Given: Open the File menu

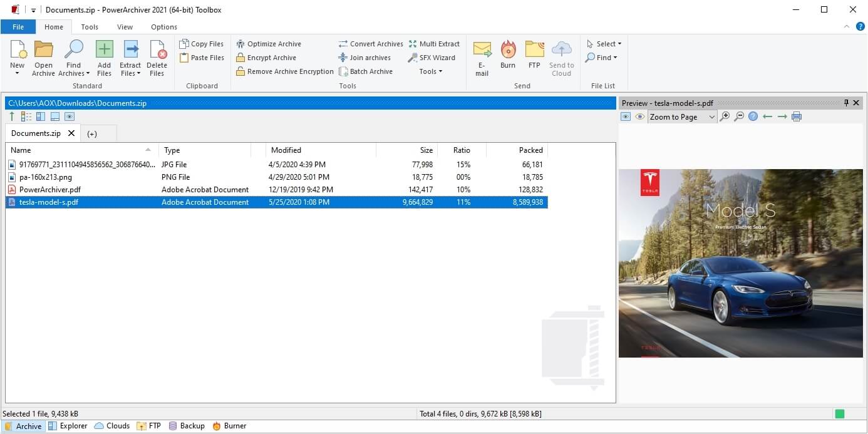Looking at the screenshot, I should point(18,27).
